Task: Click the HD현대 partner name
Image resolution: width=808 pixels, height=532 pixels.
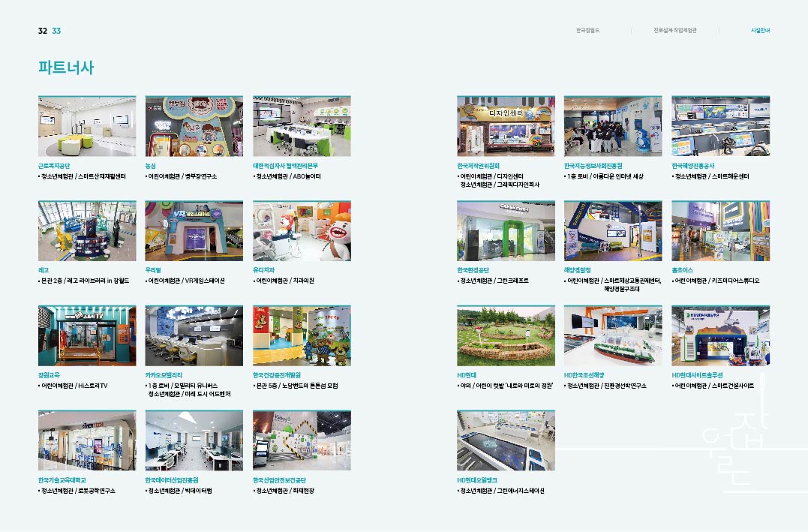Action: [x=467, y=375]
